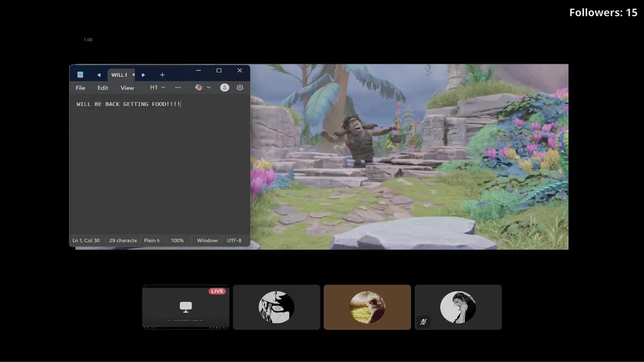Screen dimensions: 644x362
Task: Click the 100% zoom level in status bar
Action: [177, 240]
